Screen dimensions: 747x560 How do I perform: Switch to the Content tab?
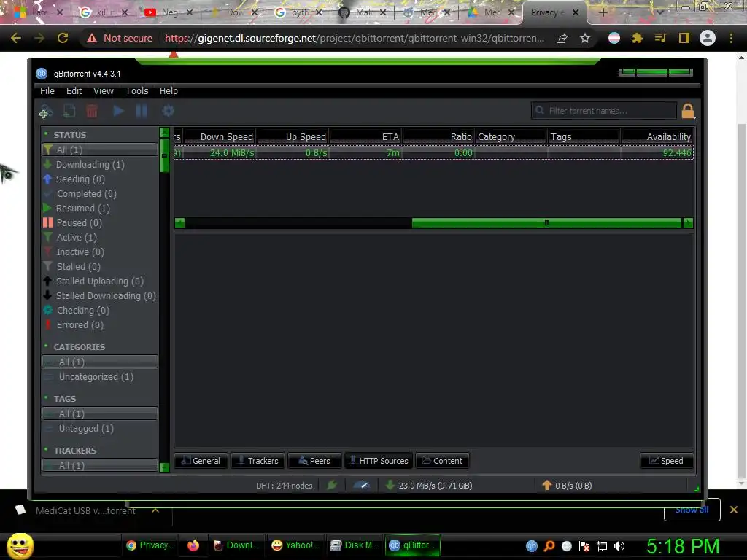click(x=443, y=461)
